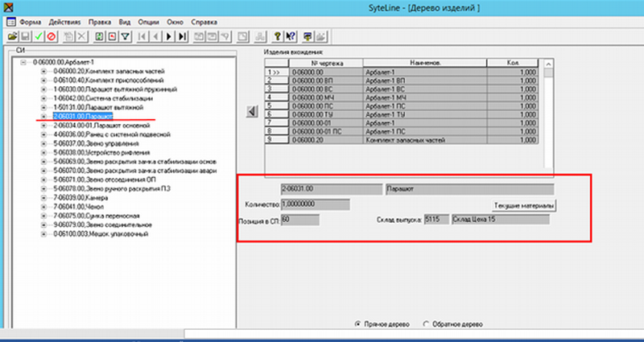Jump to last record in toolbar

[183, 36]
